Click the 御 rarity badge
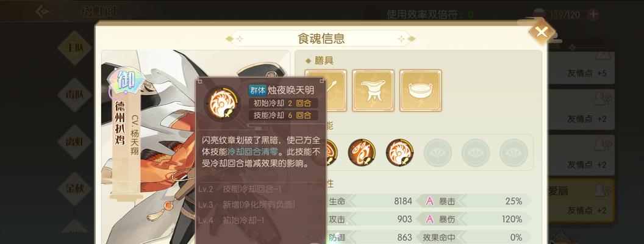The width and height of the screenshot is (644, 244). (126, 82)
